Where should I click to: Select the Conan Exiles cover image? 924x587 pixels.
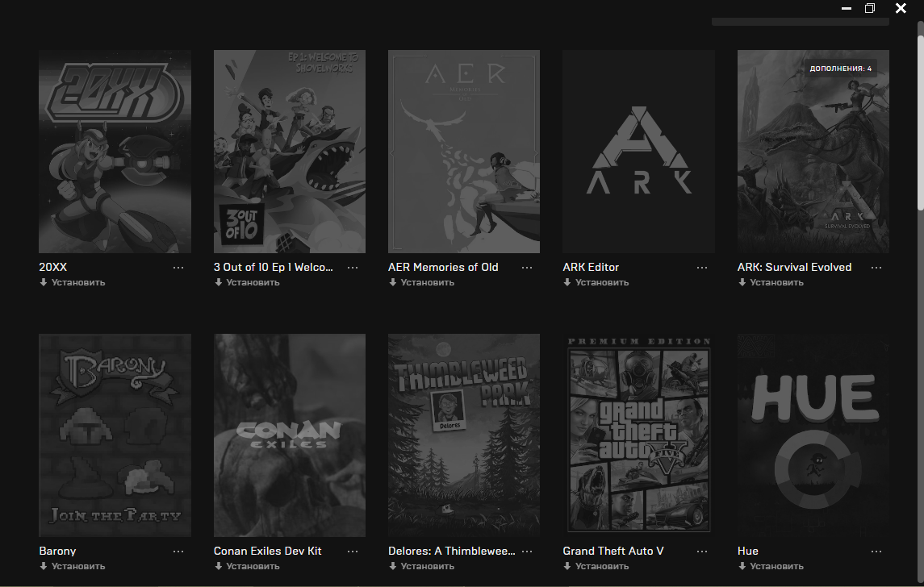(x=290, y=435)
